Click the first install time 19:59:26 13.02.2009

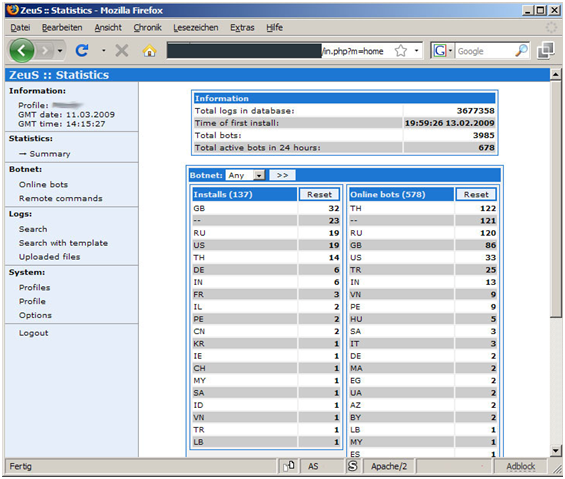[449, 123]
